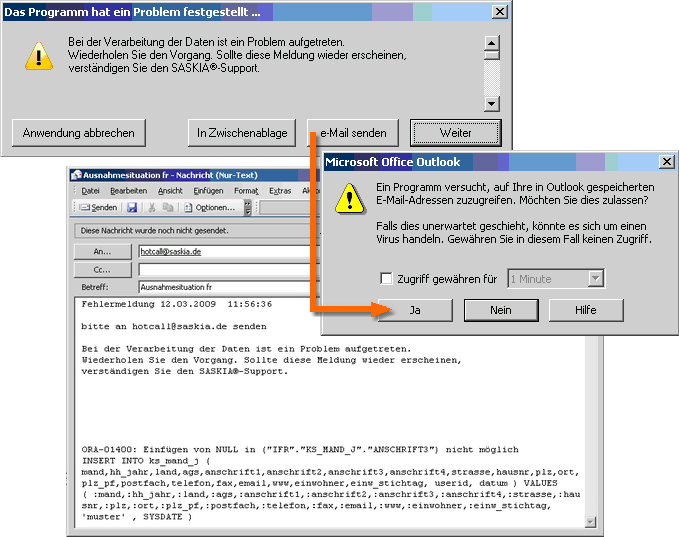The height and width of the screenshot is (537, 679).
Task: Click the copy icon in message toolbar
Action: [168, 207]
